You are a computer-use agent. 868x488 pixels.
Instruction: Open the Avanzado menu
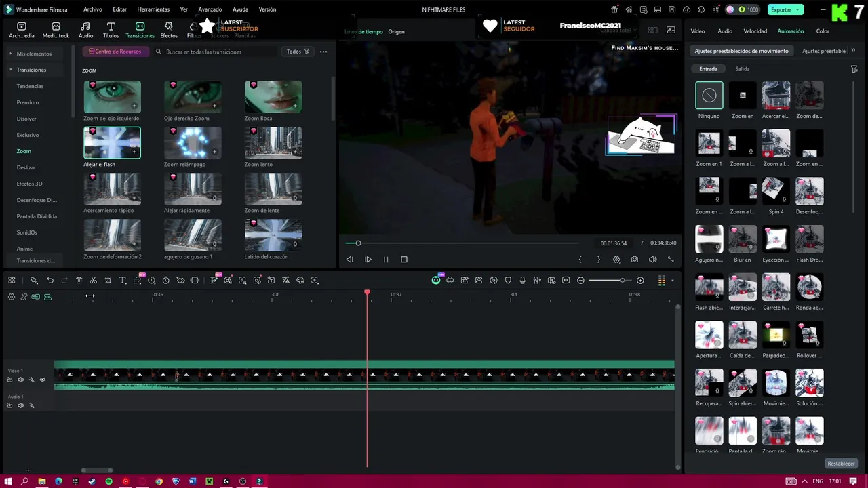[x=210, y=9]
